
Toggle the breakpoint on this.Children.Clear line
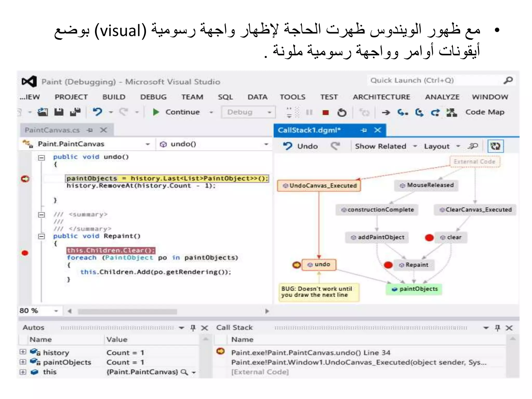[25, 253]
